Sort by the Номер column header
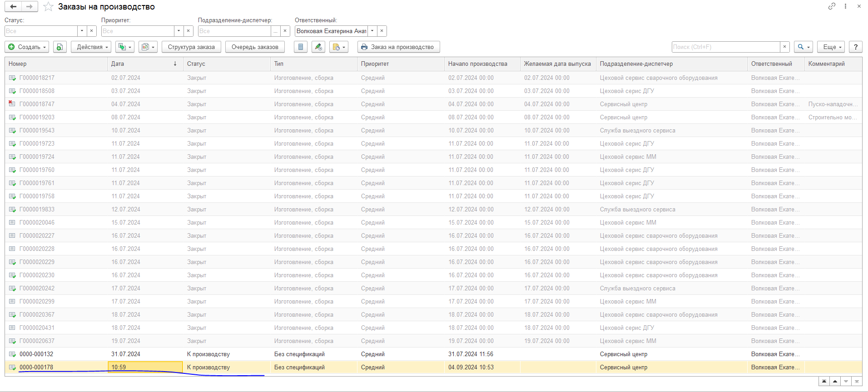Screen dimensions: 868x392 pos(56,64)
